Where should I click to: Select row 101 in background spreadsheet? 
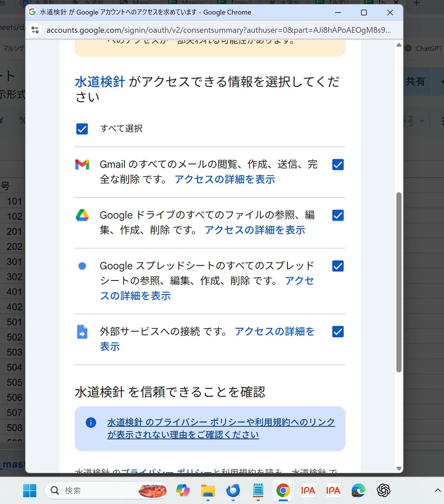point(14,201)
